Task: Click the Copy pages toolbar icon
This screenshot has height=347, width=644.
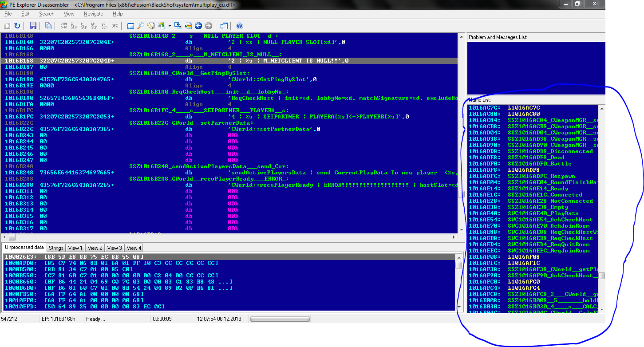Action: point(48,26)
